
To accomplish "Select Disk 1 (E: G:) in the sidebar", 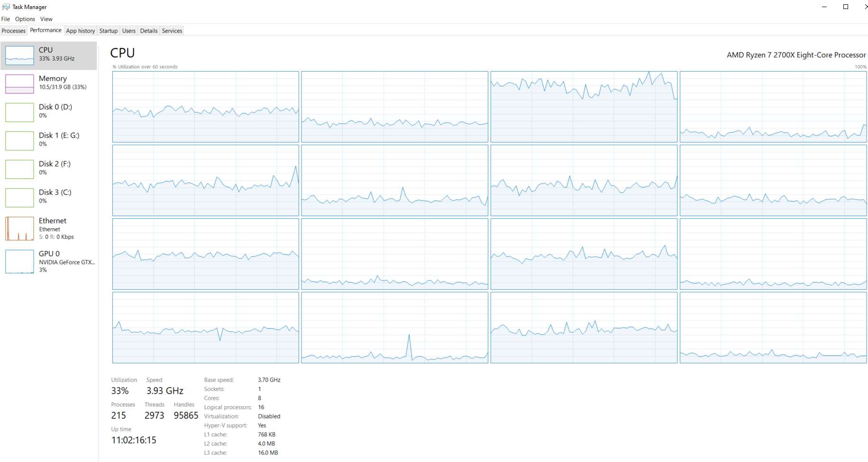I will (48, 141).
